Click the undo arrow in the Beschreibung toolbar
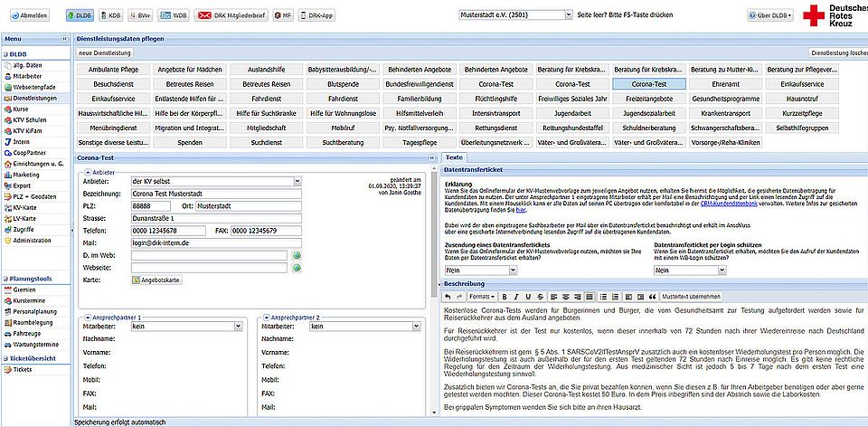Image resolution: width=868 pixels, height=427 pixels. [x=448, y=296]
